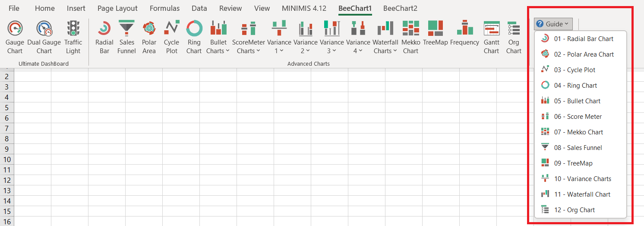Viewport: 644px width, 226px height.
Task: Select row 9 header
Action: click(6, 149)
